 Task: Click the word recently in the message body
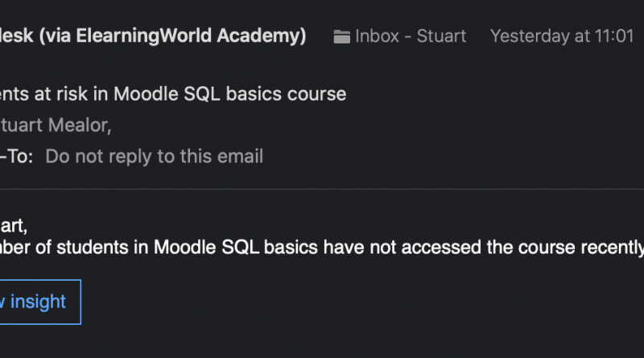613,248
